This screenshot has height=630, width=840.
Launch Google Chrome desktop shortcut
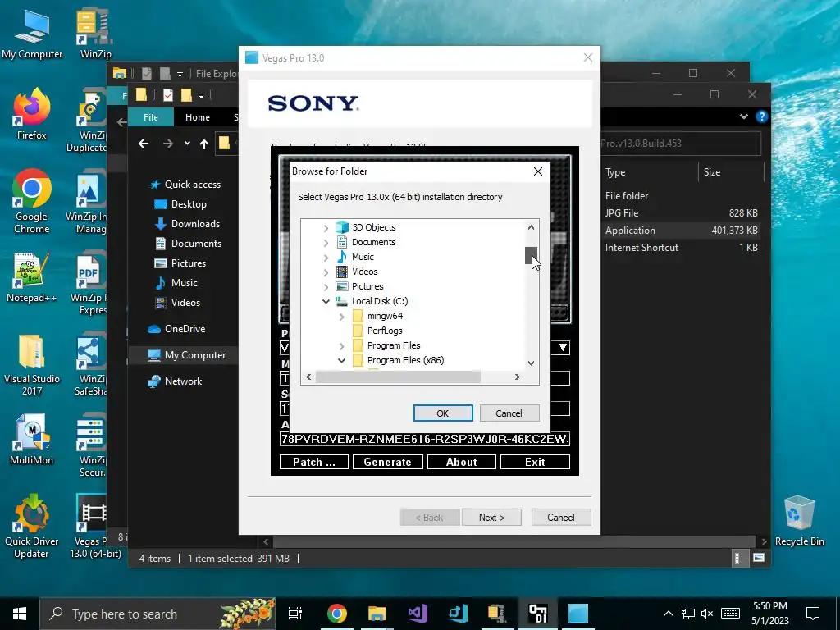point(32,201)
